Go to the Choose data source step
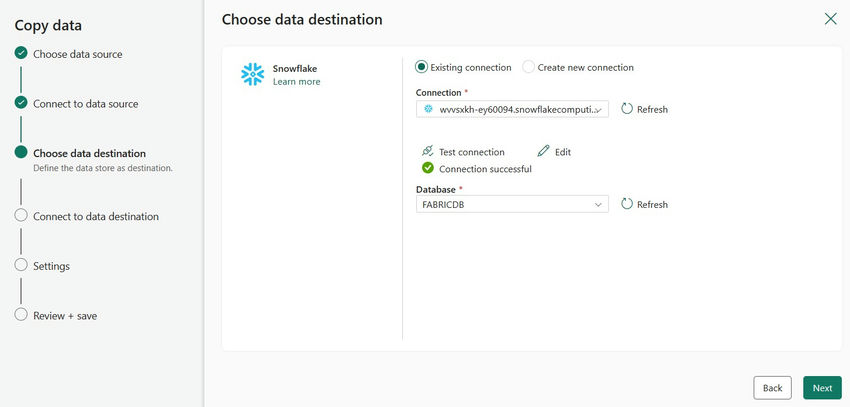 click(x=78, y=54)
